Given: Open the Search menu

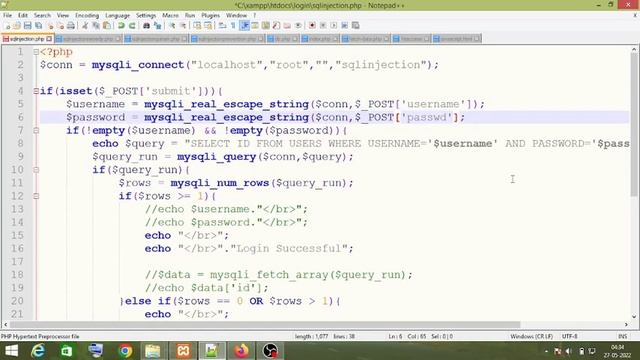Looking at the screenshot, I should point(42,16).
